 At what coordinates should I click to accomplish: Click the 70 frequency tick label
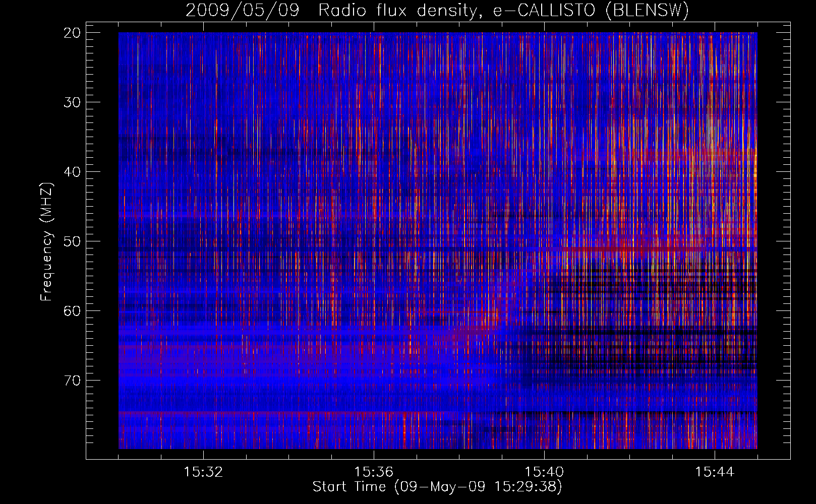click(x=72, y=381)
